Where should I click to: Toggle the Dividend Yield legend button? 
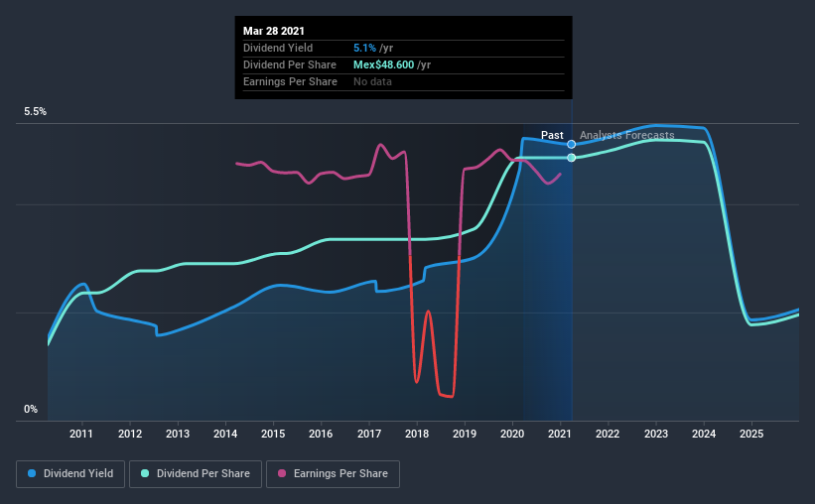[70, 474]
